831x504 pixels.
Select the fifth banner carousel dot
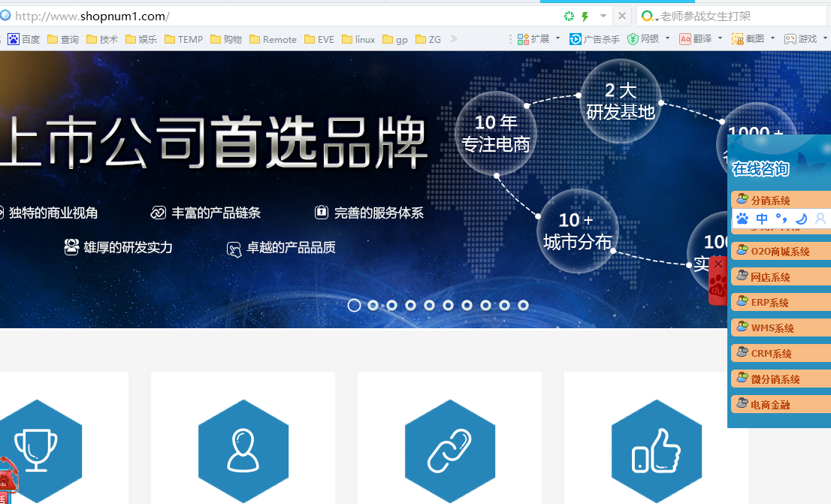429,305
